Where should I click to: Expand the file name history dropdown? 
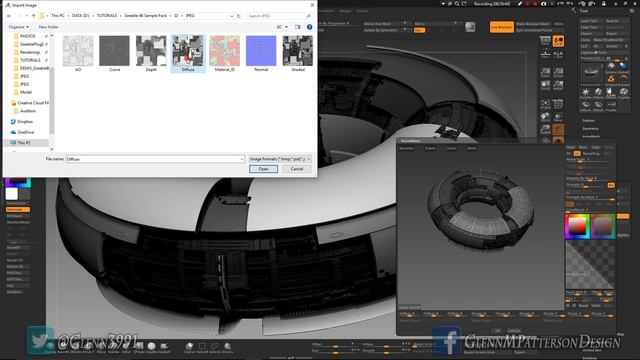click(242, 159)
